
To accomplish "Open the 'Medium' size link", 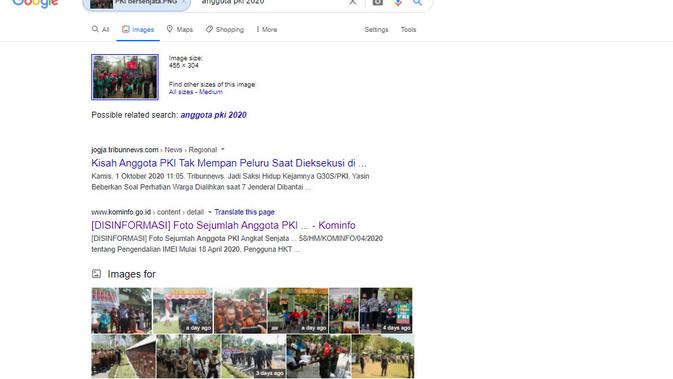I will [211, 92].
